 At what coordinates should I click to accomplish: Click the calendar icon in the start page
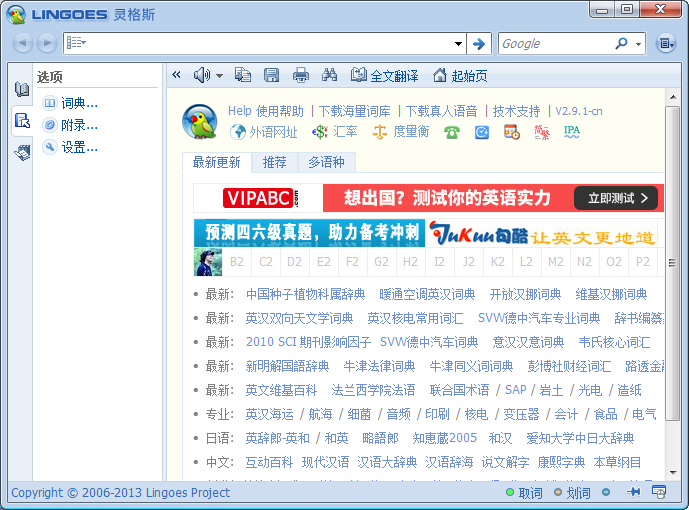click(512, 132)
